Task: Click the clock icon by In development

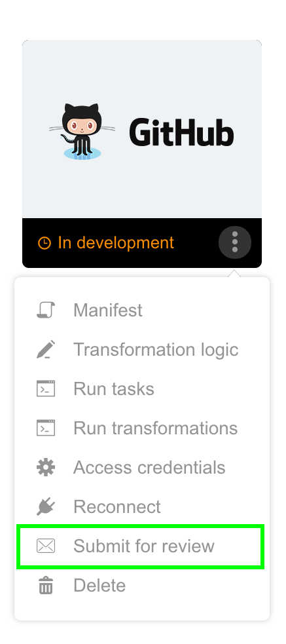Action: (45, 243)
